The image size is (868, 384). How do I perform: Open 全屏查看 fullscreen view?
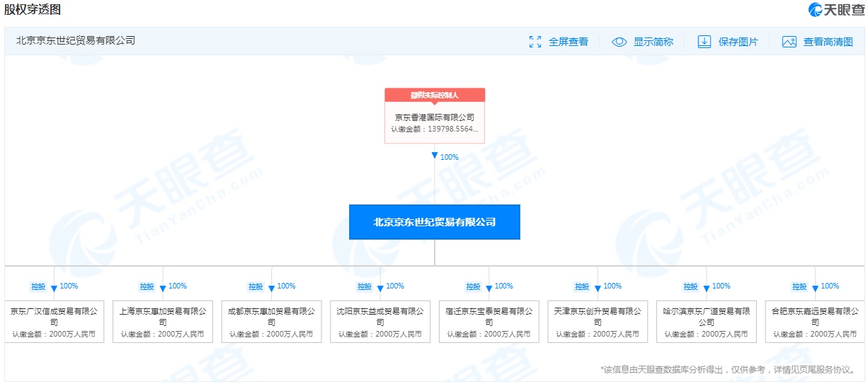568,42
